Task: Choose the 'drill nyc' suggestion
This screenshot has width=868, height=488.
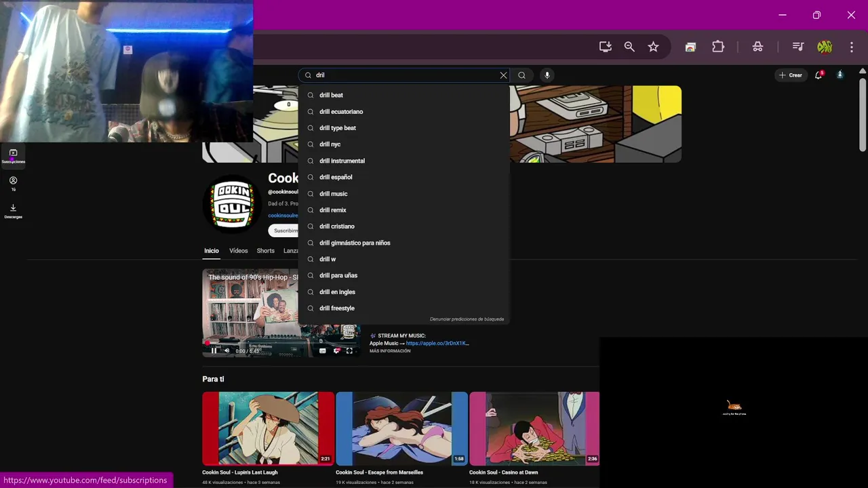Action: (403, 144)
